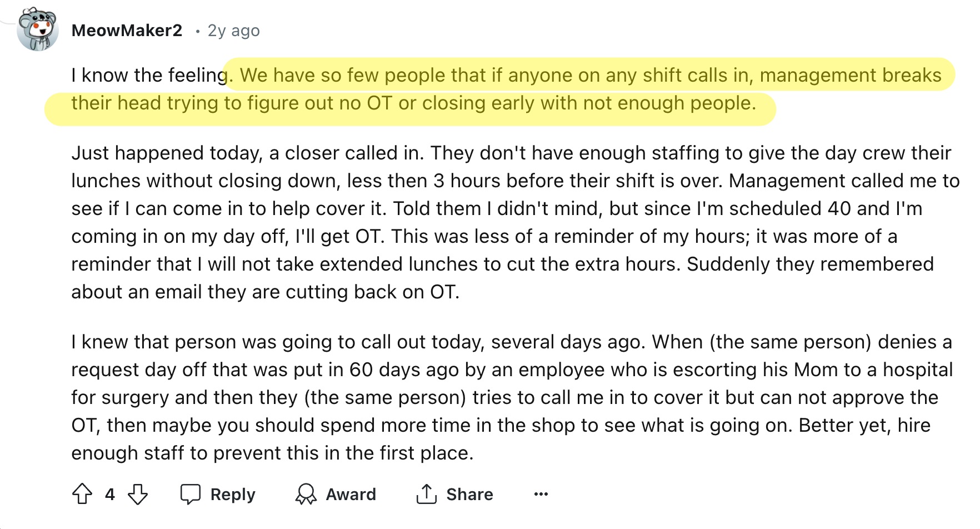Downvote the MeowMaker2 comment
This screenshot has height=529, width=980.
138,494
